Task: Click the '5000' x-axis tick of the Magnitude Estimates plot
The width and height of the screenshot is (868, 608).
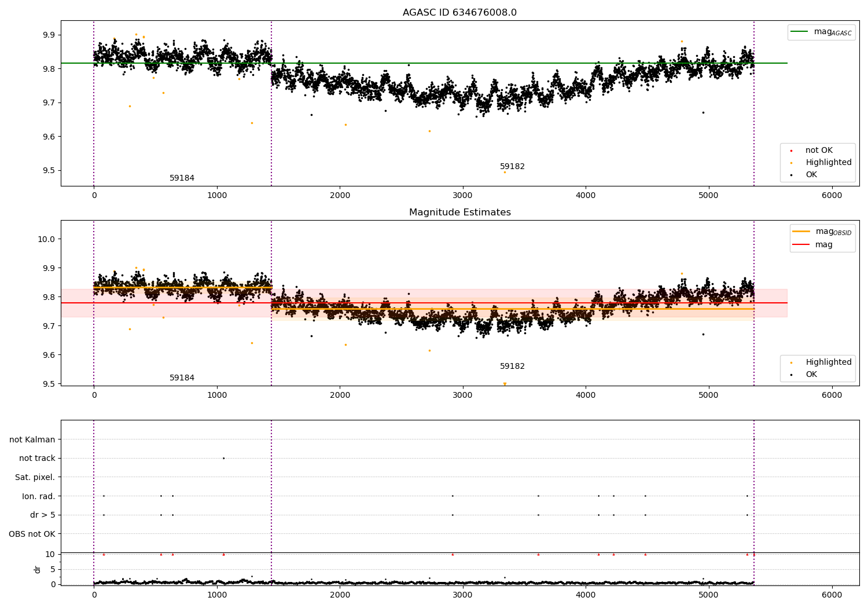Action: click(x=709, y=395)
